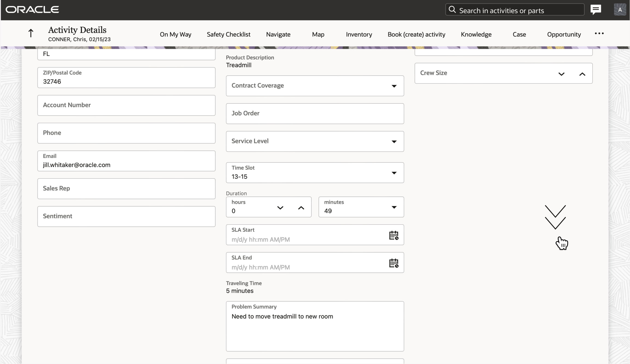
Task: Open the Inventory menu item
Action: coord(359,34)
